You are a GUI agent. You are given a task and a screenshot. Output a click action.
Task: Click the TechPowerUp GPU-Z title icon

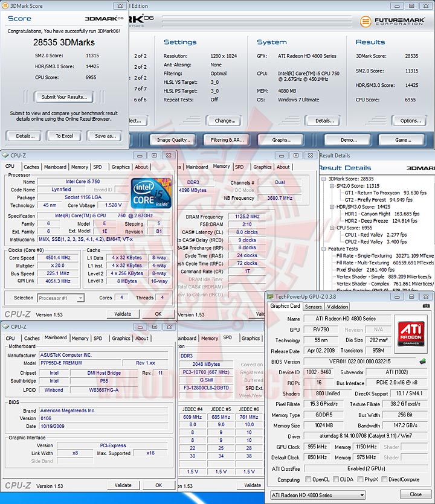point(270,296)
